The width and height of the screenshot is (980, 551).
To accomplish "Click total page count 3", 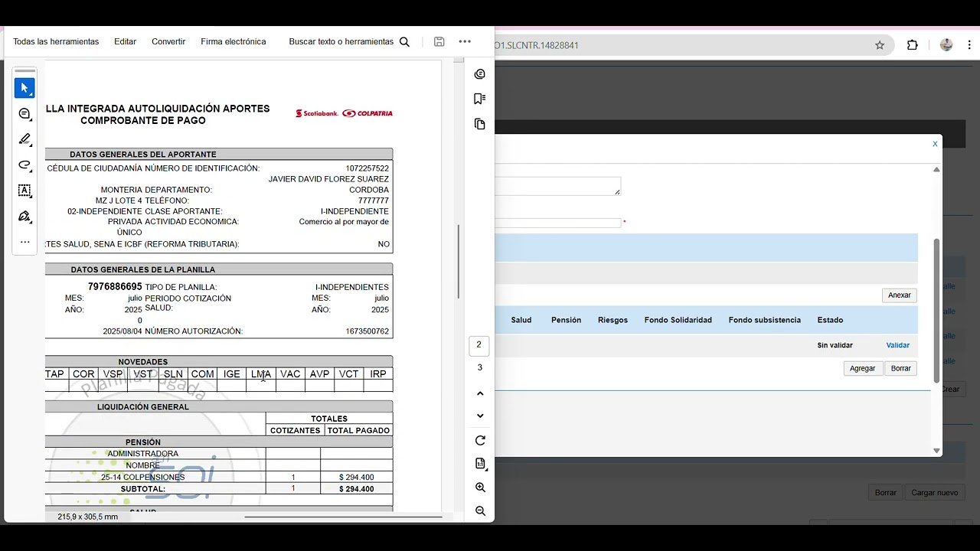I will click(480, 367).
